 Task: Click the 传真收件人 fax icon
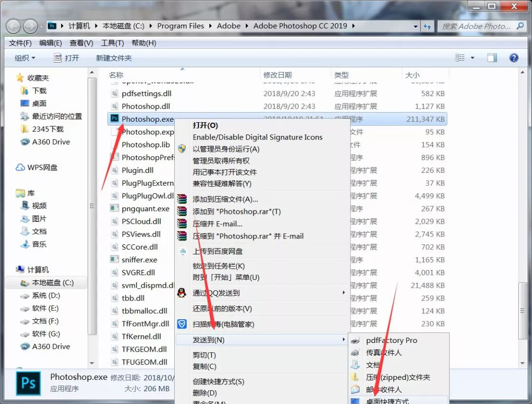355,352
